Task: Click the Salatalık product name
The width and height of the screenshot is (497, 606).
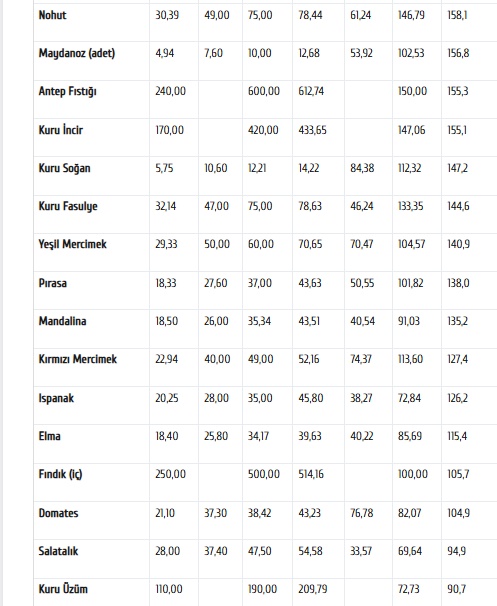Action: [x=58, y=551]
